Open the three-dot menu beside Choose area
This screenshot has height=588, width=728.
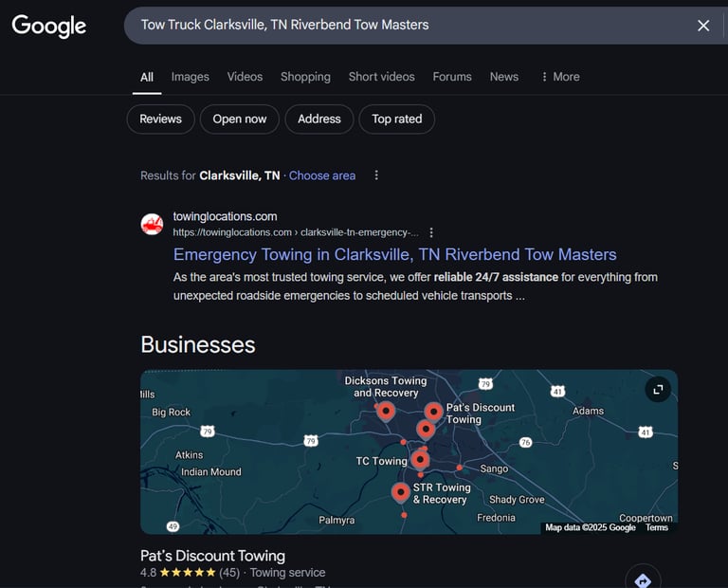tap(376, 175)
